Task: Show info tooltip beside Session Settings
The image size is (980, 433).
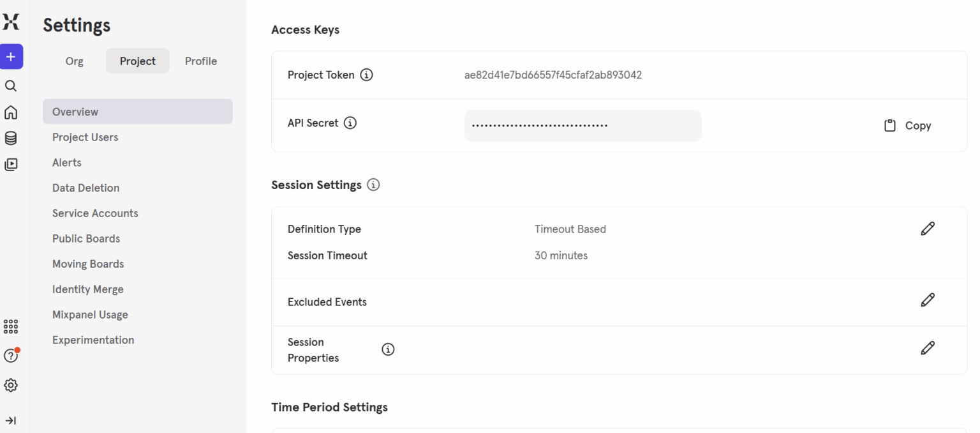Action: 373,185
